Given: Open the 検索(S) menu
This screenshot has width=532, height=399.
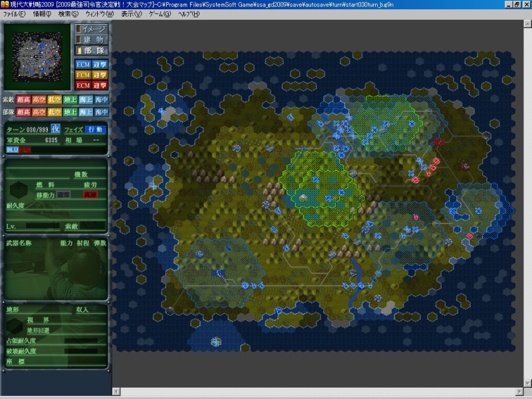Looking at the screenshot, I should click(68, 14).
